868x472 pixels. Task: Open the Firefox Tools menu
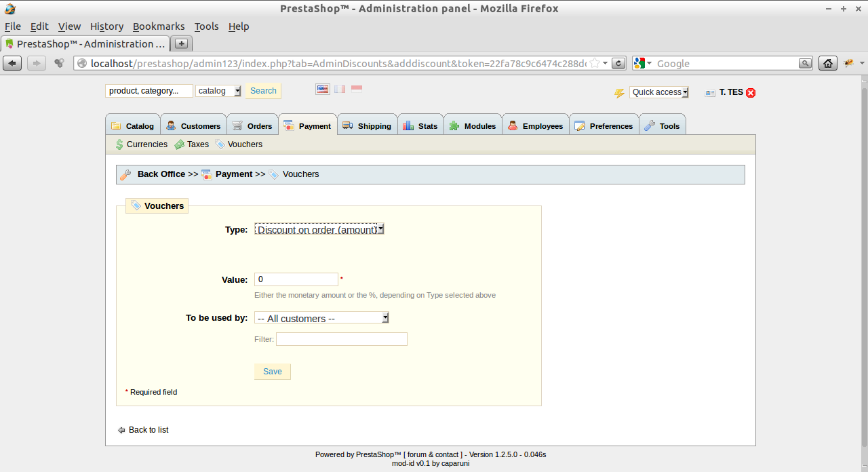206,26
